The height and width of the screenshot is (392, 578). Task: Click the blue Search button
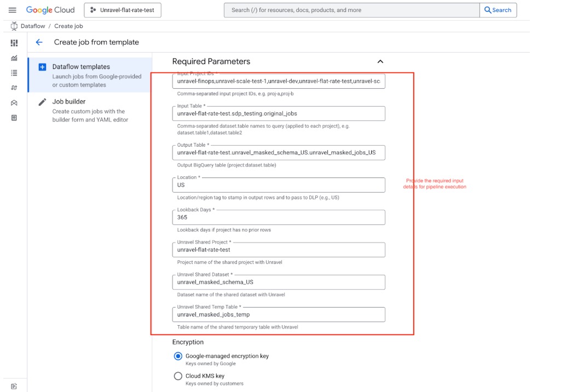pos(498,10)
